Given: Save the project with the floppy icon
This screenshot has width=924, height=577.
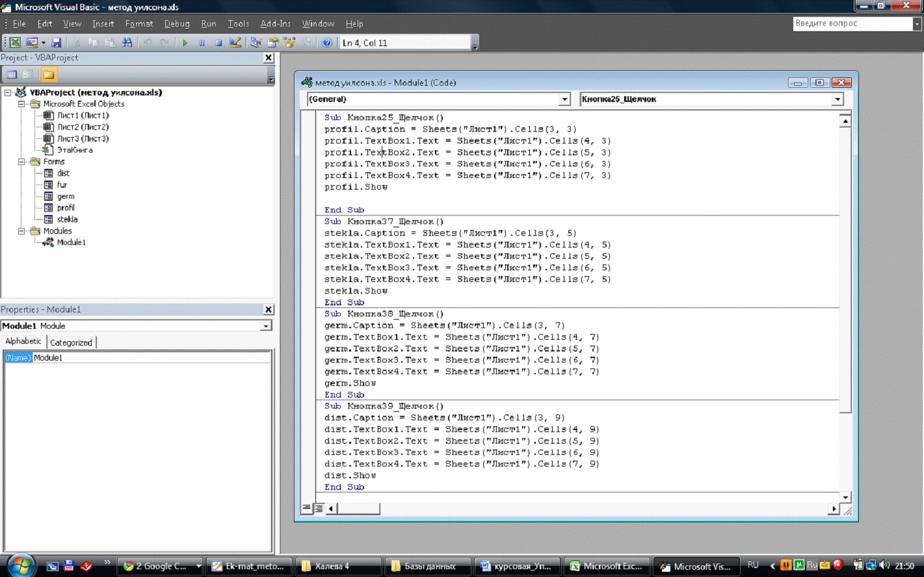Looking at the screenshot, I should 57,43.
